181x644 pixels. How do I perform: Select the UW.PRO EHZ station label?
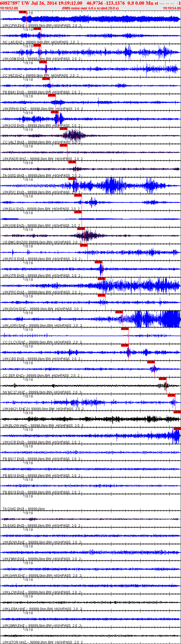tap(13, 292)
